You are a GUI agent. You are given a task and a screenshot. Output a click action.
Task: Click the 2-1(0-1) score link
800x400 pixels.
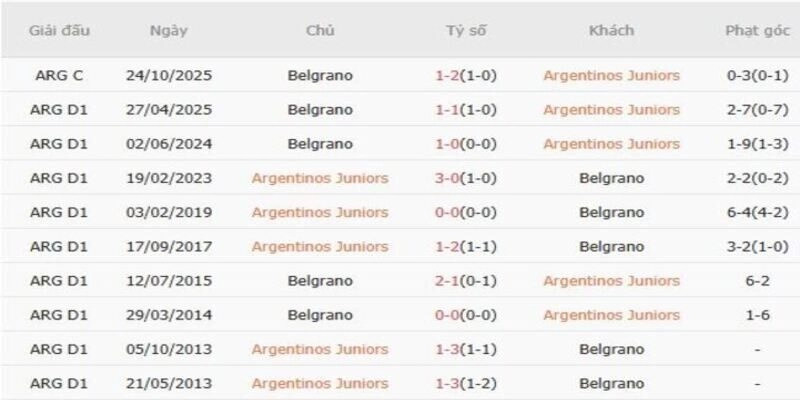466,281
